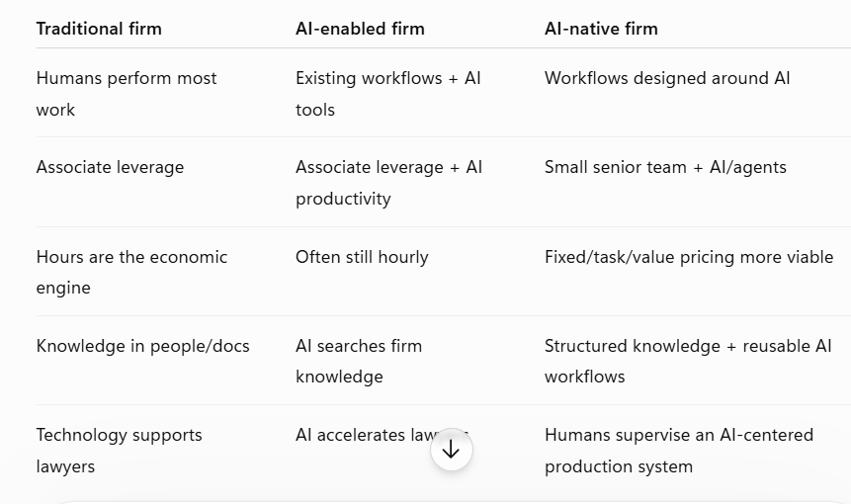Screen dimensions: 851x504
Task: Click the 'AI accelerates lawyers' cell text
Action: pyautogui.click(x=383, y=435)
